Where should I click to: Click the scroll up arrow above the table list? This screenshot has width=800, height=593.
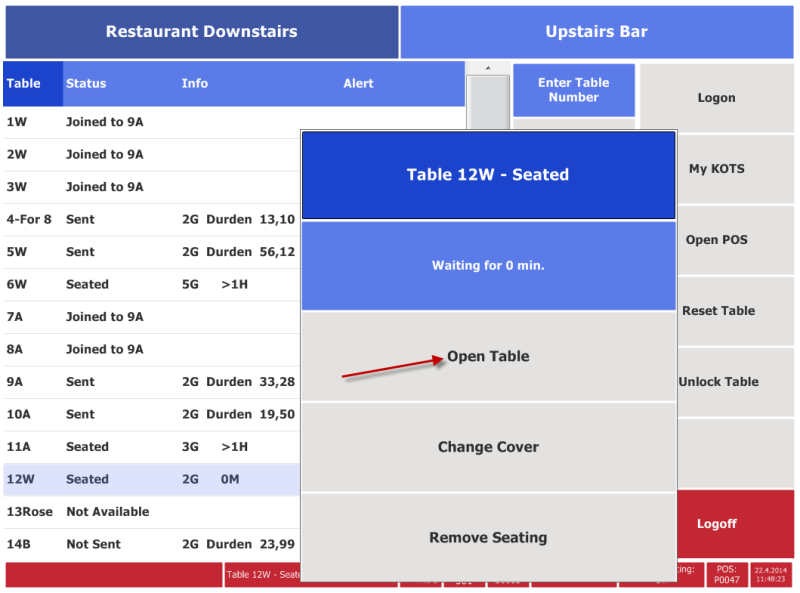click(x=488, y=68)
